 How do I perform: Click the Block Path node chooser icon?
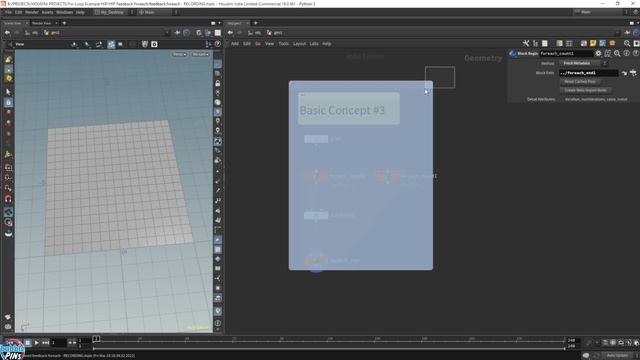coord(633,73)
